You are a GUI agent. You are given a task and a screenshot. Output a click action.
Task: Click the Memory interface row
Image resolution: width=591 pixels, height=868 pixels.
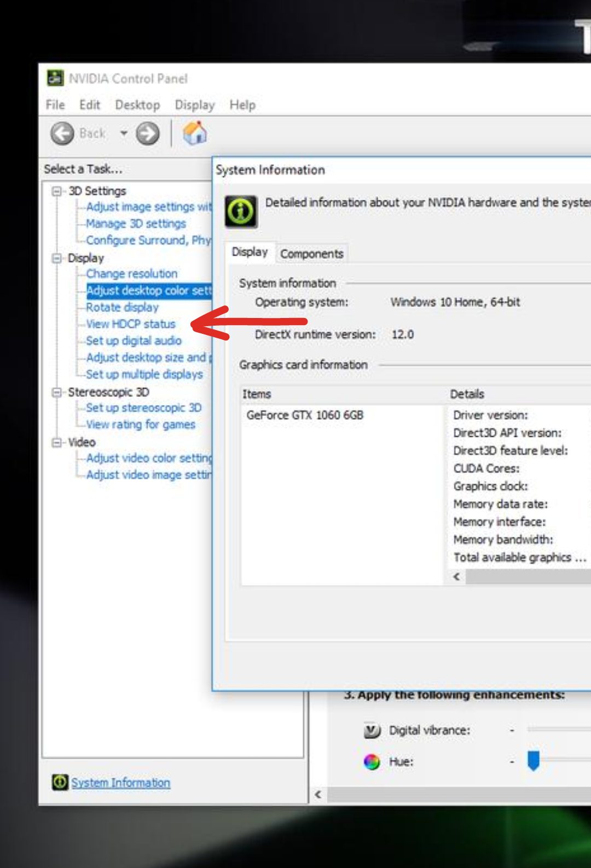(500, 522)
